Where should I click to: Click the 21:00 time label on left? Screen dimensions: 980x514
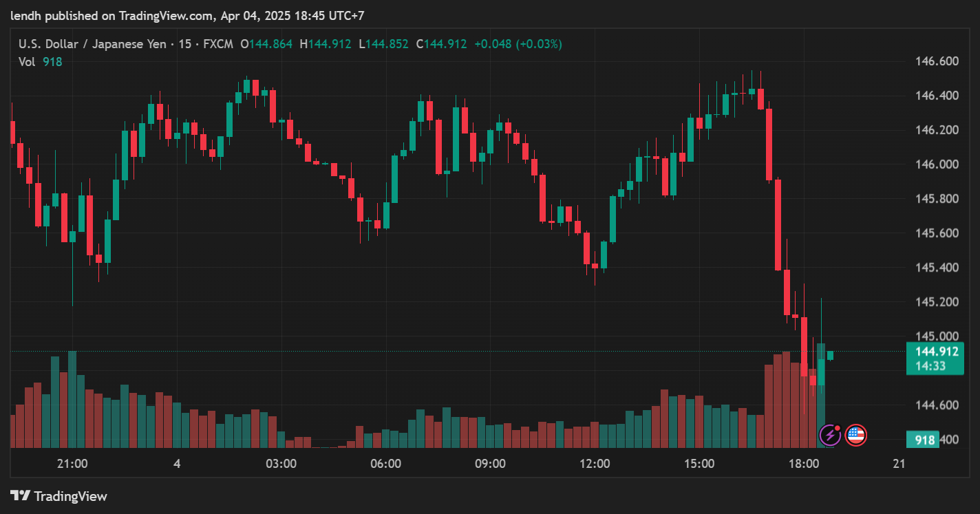click(x=72, y=464)
